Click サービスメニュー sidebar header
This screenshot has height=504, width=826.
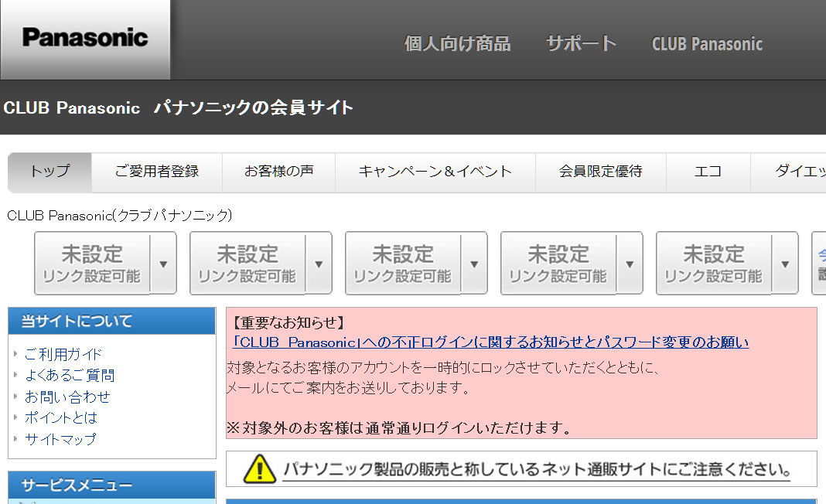coord(111,485)
